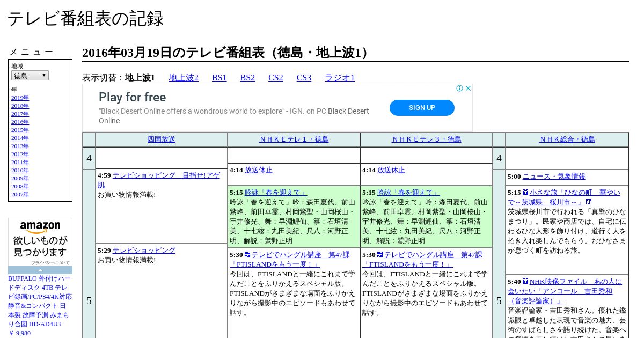Click the Amazon ad expand caret
The image size is (644, 338).
(x=40, y=270)
